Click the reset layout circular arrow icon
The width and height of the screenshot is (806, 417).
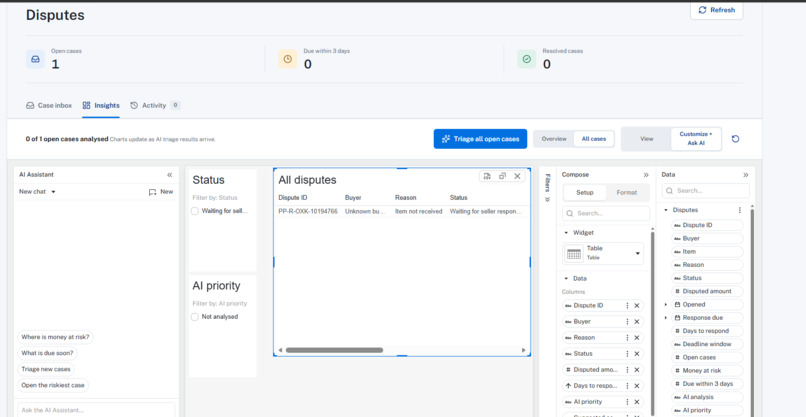pyautogui.click(x=736, y=139)
